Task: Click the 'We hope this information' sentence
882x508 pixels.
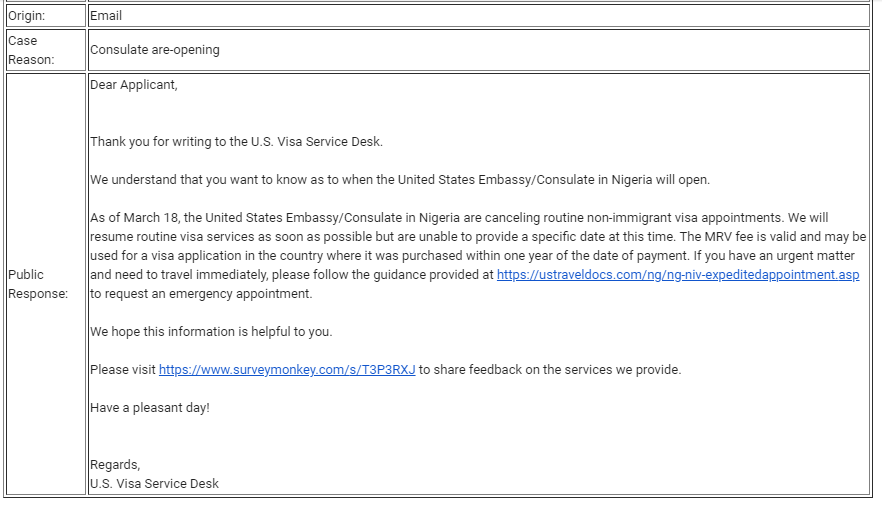Action: click(x=211, y=332)
